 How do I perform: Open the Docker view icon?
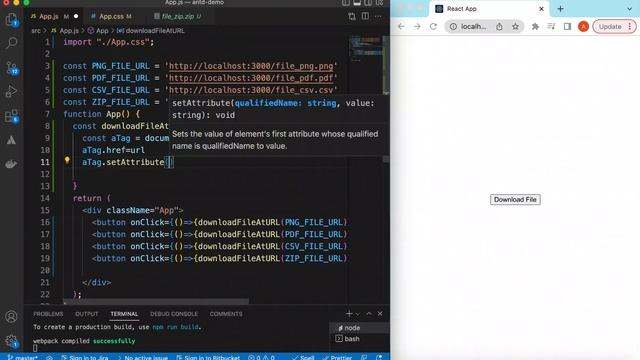(x=11, y=164)
